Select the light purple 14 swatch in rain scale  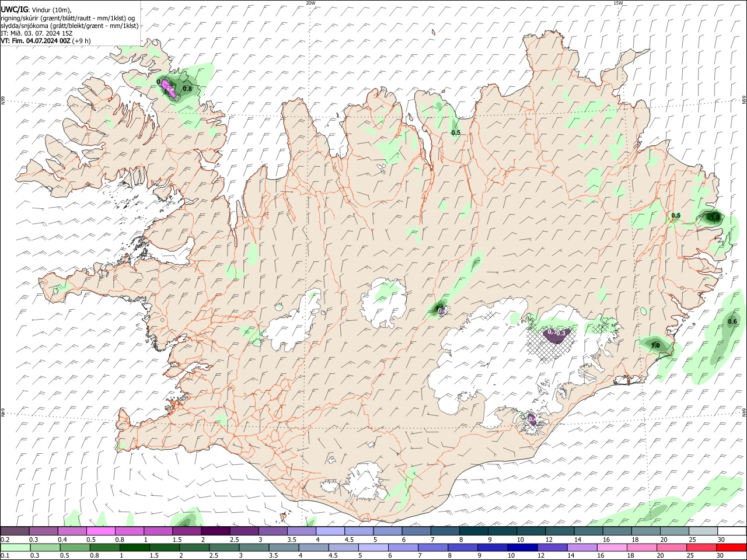click(582, 547)
